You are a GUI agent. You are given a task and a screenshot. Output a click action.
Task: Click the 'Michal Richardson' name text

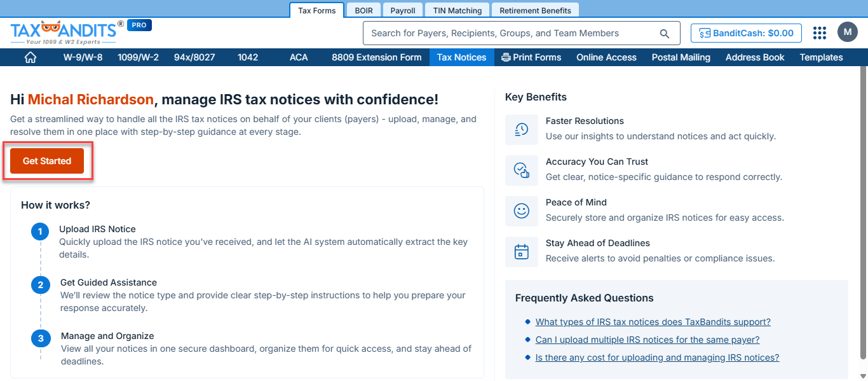tap(91, 99)
